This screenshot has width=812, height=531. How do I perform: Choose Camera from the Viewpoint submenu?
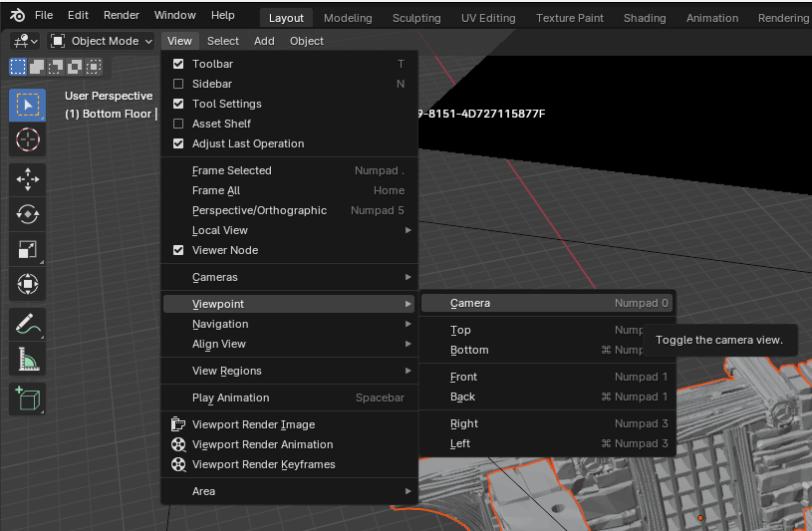pos(470,303)
